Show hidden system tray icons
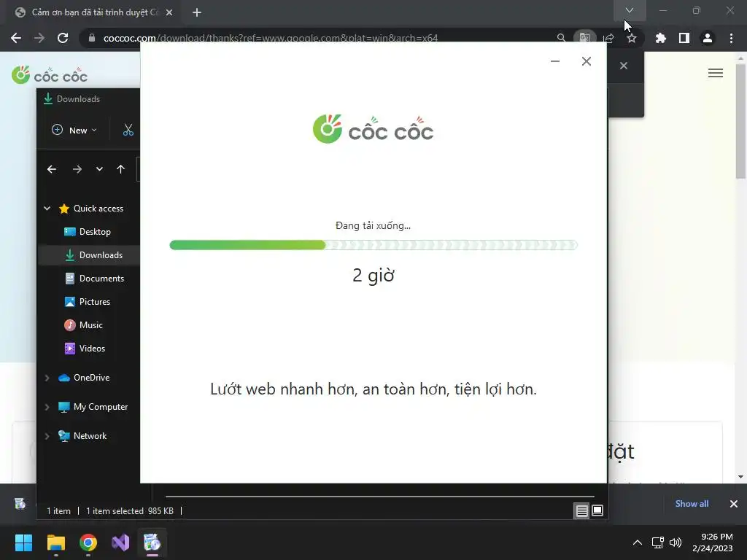 637,542
